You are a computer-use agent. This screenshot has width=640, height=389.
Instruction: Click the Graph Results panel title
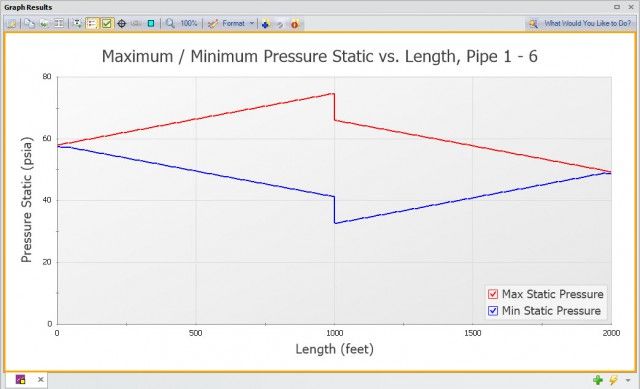(28, 7)
